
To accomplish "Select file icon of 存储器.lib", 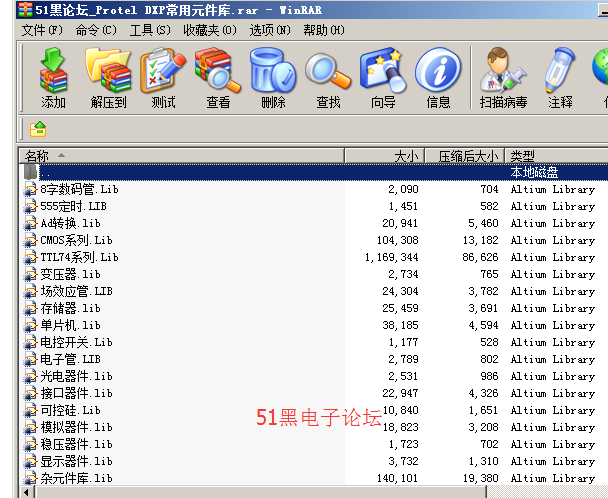I will [x=31, y=308].
